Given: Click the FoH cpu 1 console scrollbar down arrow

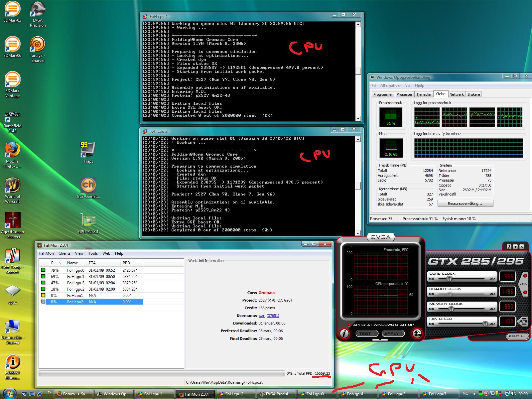Looking at the screenshot, I should coord(358,119).
